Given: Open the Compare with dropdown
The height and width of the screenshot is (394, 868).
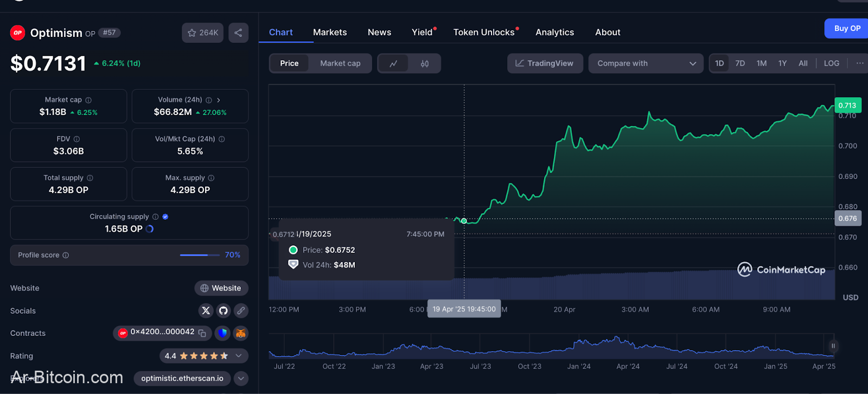Looking at the screenshot, I should coord(646,63).
